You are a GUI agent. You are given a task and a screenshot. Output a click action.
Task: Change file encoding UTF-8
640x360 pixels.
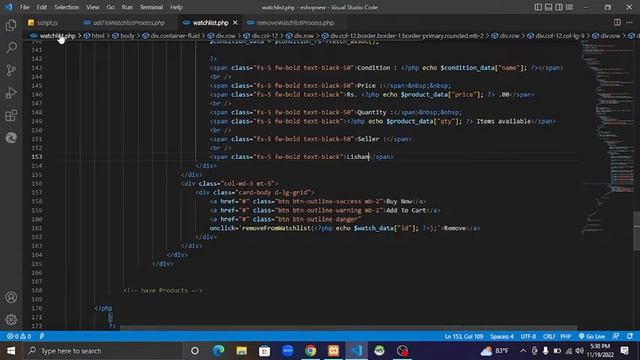528,336
